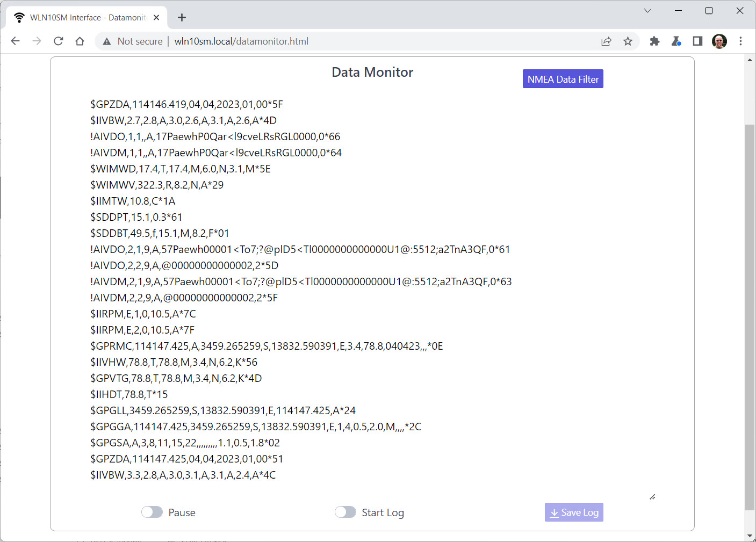Open the Extensions puzzle piece menu
756x542 pixels.
[654, 41]
